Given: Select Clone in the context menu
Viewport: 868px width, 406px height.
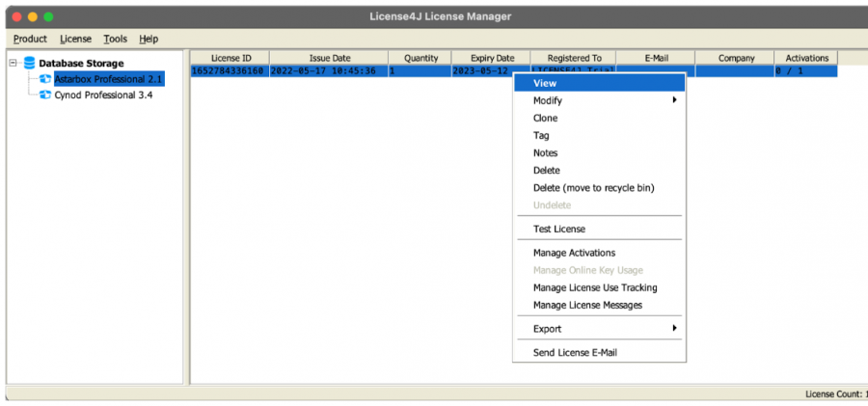Looking at the screenshot, I should click(x=545, y=118).
